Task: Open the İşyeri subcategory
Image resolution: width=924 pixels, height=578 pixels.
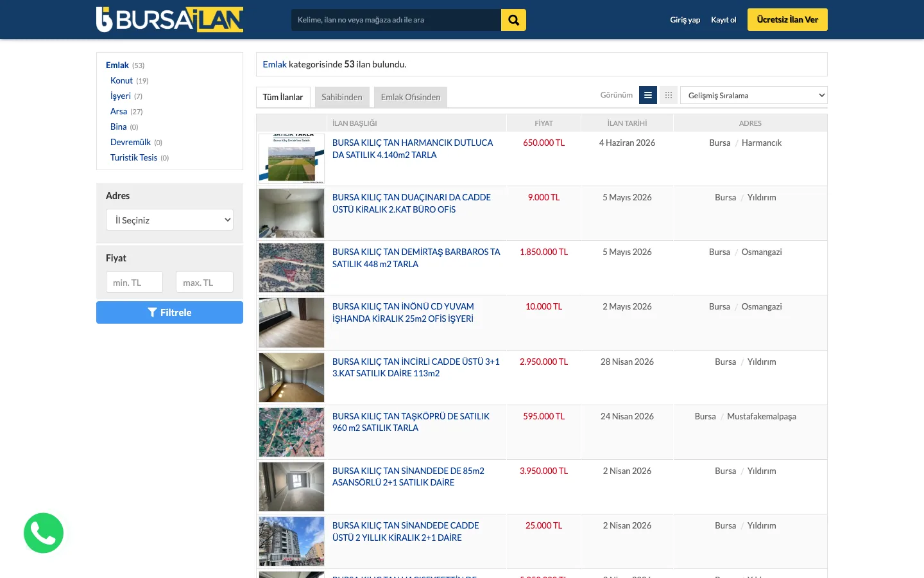Action: (121, 96)
